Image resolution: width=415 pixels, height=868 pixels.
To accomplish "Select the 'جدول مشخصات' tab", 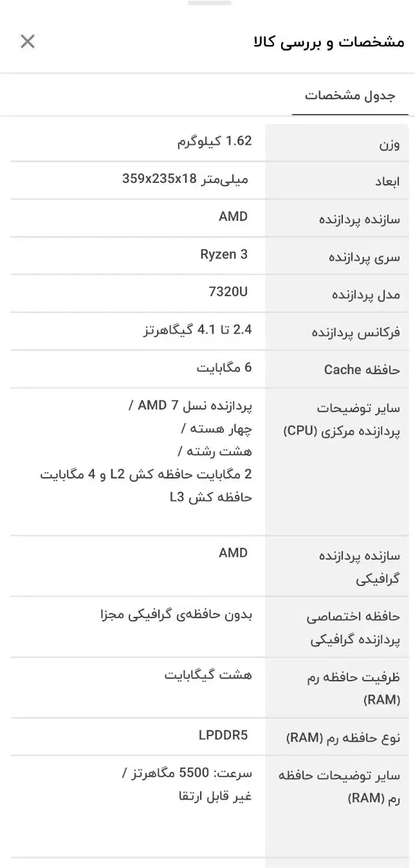I will click(350, 96).
